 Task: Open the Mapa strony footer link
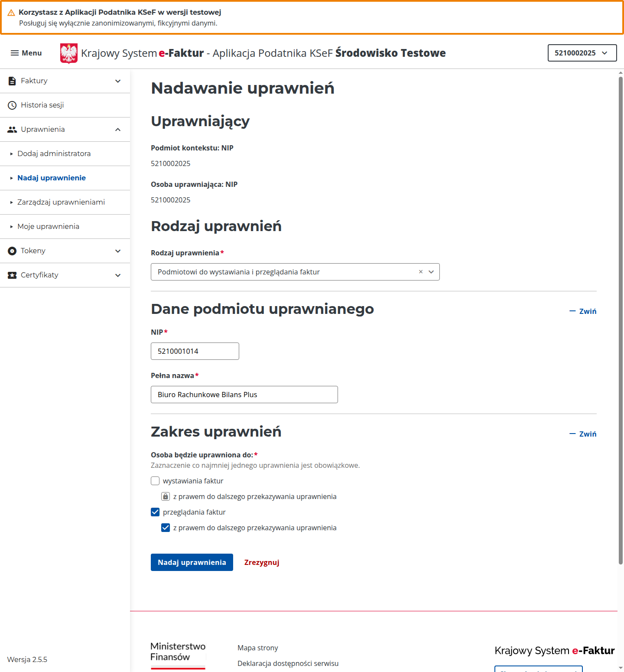pyautogui.click(x=258, y=648)
